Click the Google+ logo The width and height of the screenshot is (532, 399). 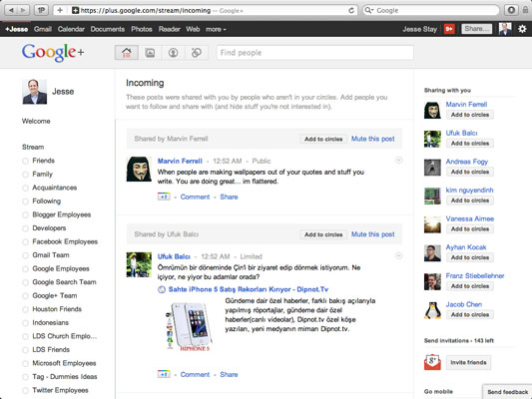click(53, 53)
